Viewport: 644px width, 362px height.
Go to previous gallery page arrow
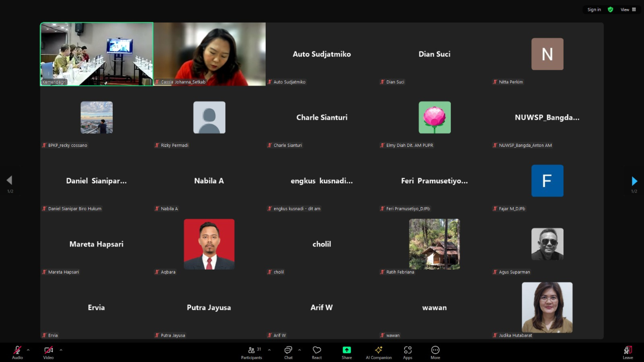tap(9, 180)
